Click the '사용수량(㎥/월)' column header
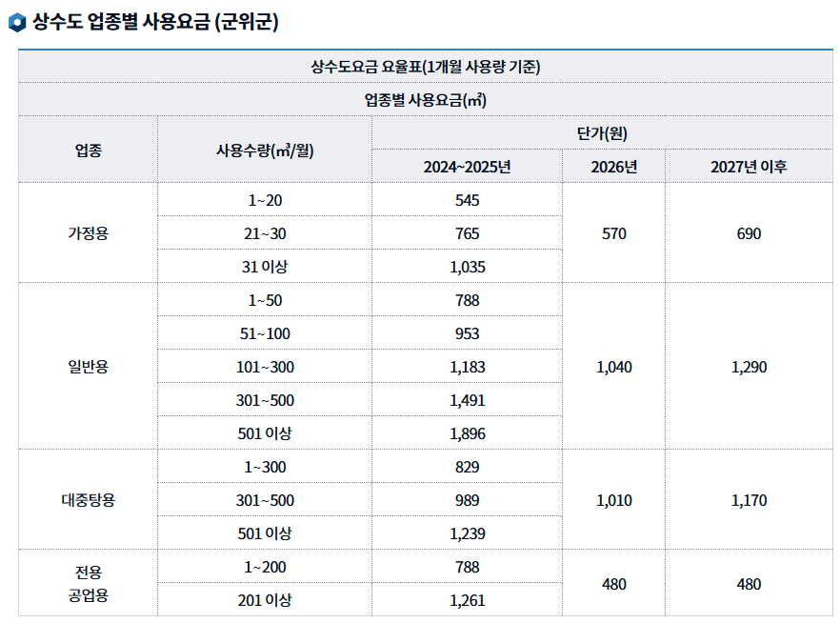Viewport: 840px width, 623px height. coord(265,150)
